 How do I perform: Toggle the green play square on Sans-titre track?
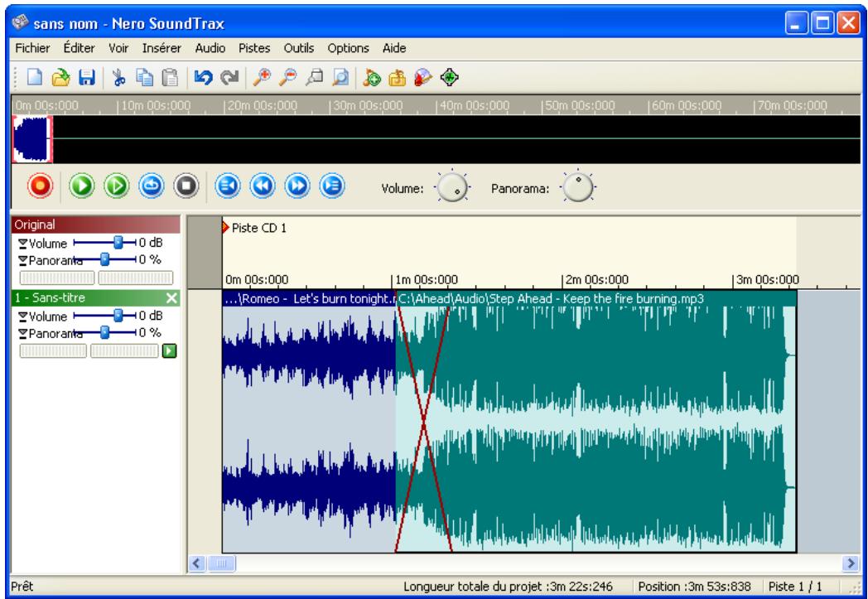(170, 350)
